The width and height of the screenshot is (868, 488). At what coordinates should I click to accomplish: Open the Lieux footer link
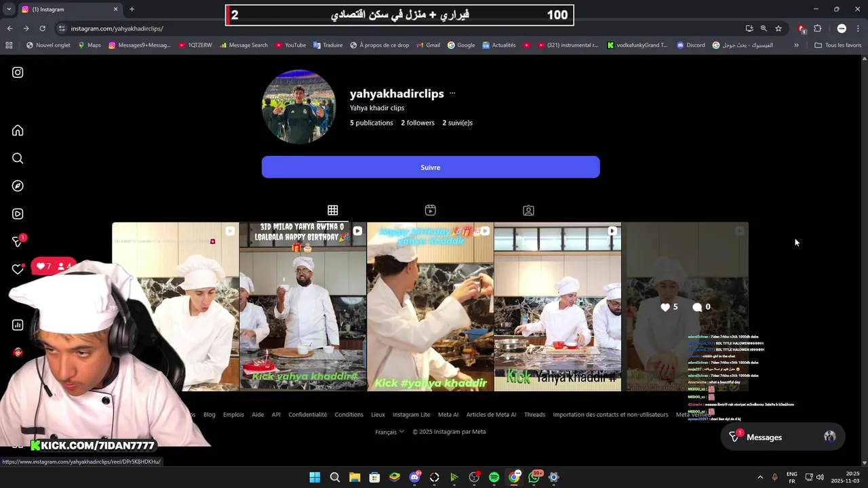coord(378,415)
